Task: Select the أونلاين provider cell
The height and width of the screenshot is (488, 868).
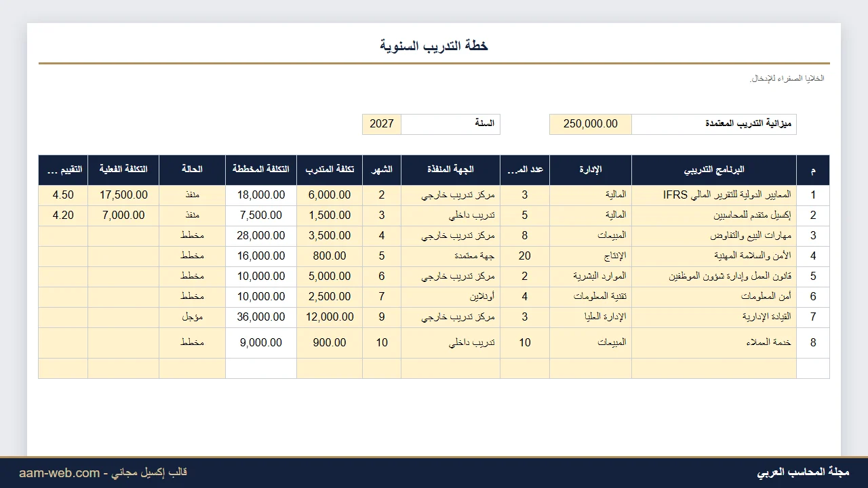Action: (x=450, y=297)
